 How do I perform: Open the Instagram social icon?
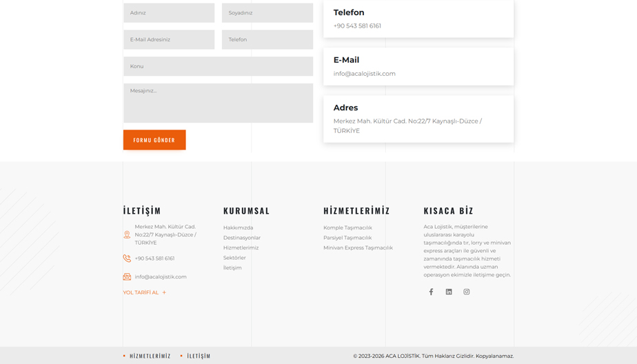coord(466,292)
